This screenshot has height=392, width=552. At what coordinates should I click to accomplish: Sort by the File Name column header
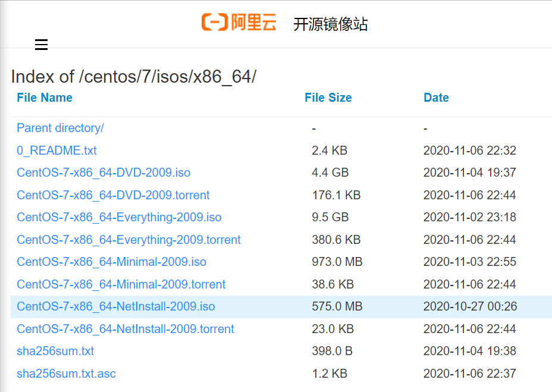pos(44,98)
